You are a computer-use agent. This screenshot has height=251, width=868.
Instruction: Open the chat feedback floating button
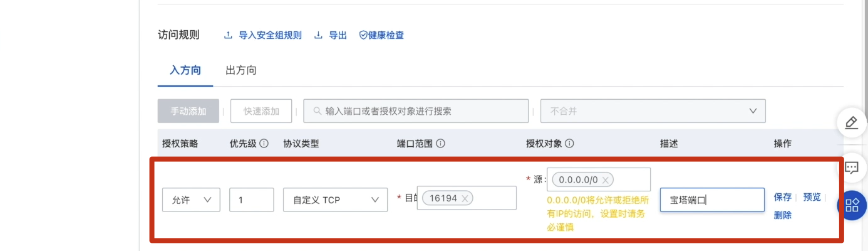click(x=852, y=168)
